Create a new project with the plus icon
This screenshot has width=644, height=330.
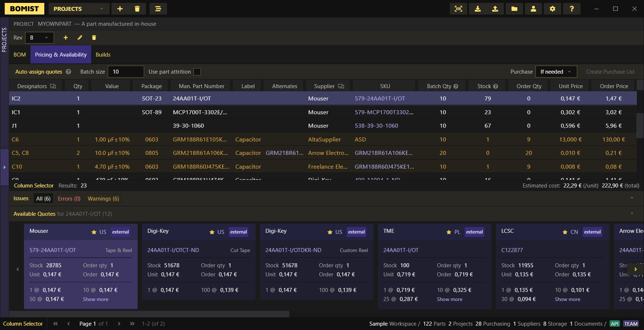tap(120, 8)
